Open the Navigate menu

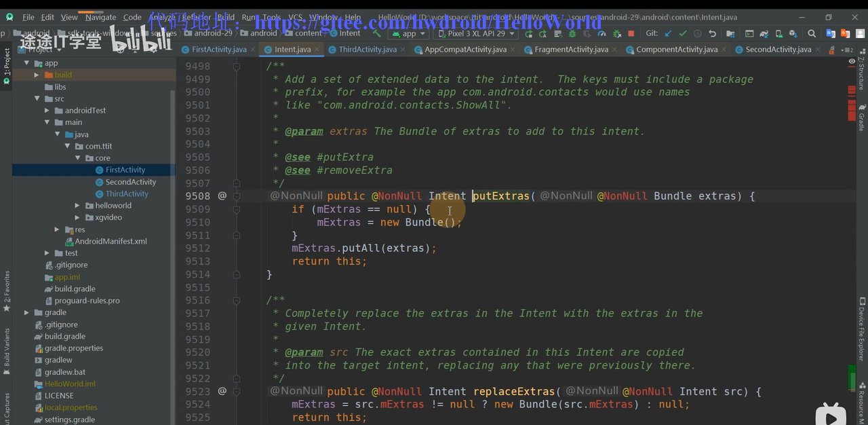(100, 17)
